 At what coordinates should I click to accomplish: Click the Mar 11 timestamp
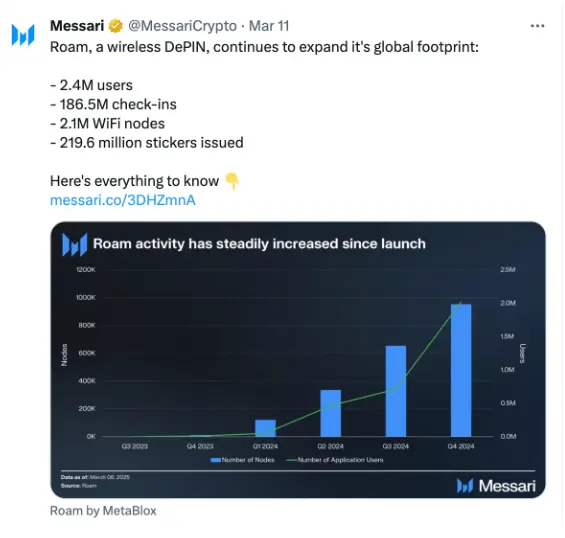[x=269, y=26]
